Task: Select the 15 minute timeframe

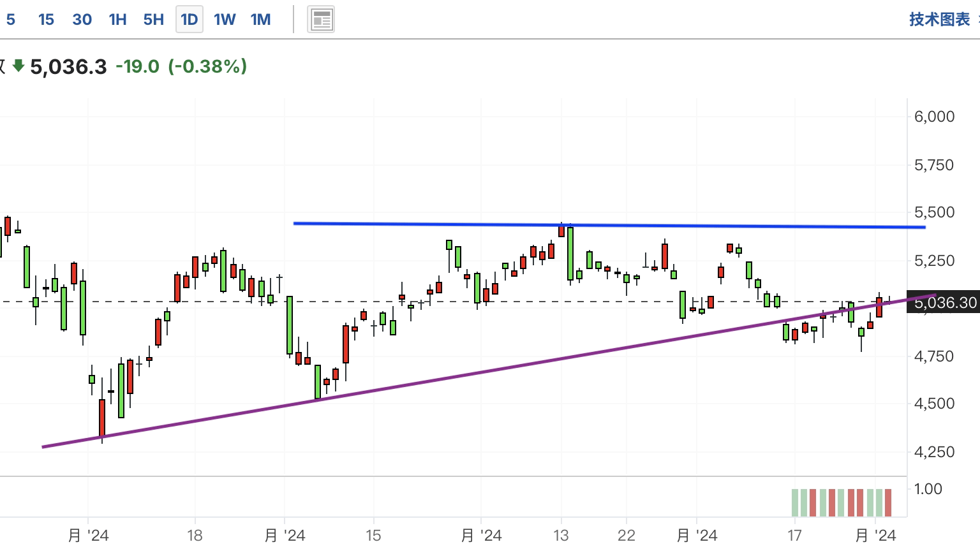Action: 46,20
